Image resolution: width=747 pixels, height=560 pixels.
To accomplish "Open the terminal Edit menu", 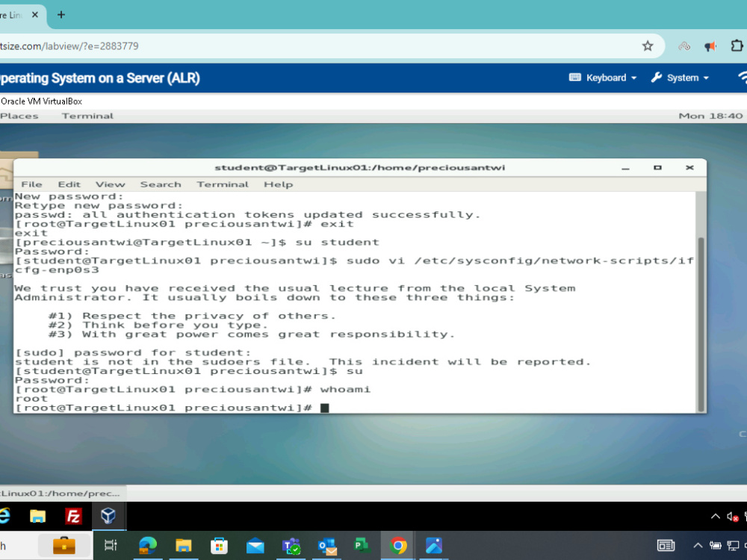I will point(69,184).
